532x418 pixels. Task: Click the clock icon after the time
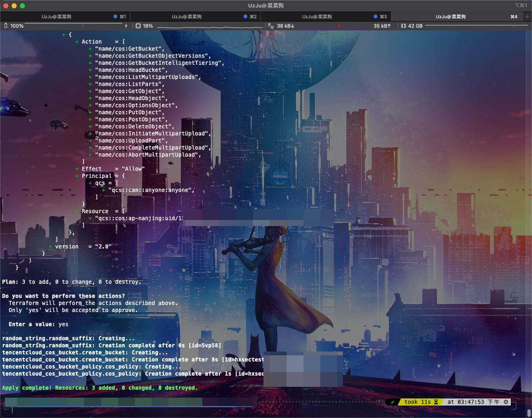coord(506,402)
